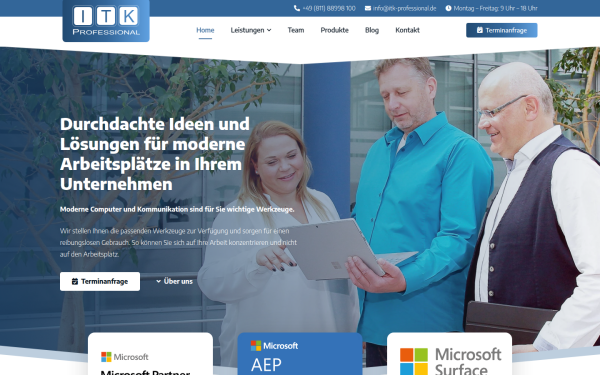Go to the Home page
The width and height of the screenshot is (600, 375).
[205, 30]
